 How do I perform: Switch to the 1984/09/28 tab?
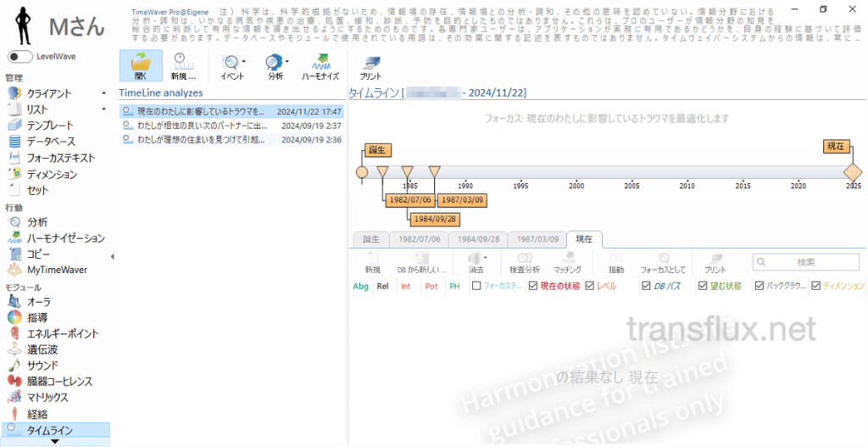click(478, 239)
